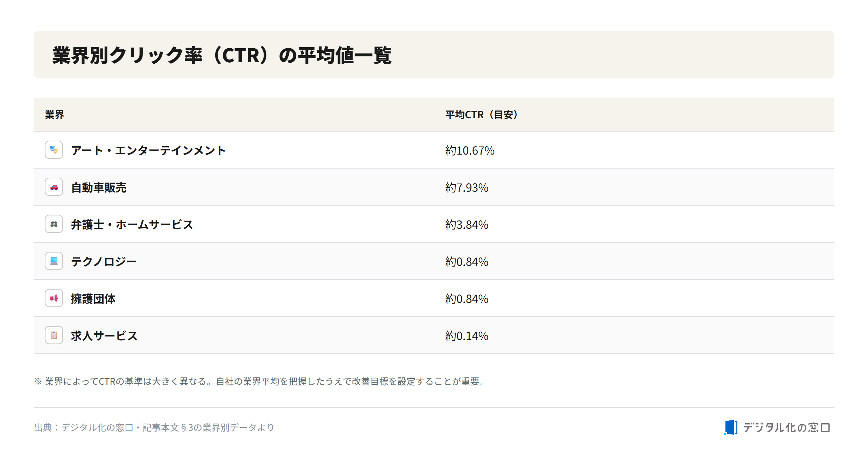Click the 約7.93% CTR value

[x=467, y=188]
